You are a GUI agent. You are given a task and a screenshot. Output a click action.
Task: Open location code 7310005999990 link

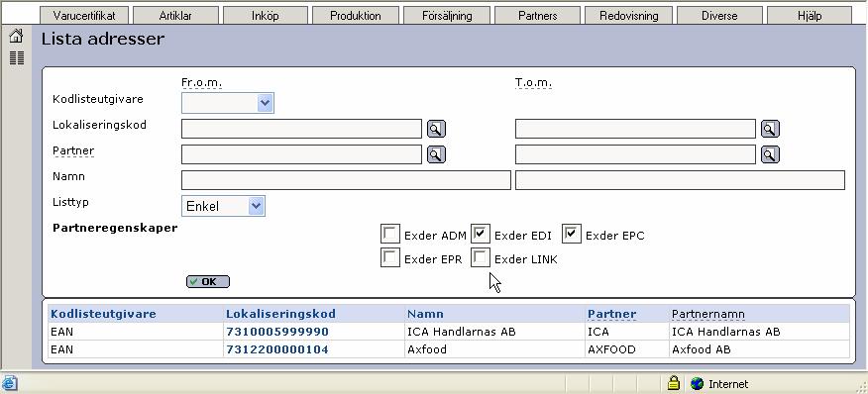[277, 332]
